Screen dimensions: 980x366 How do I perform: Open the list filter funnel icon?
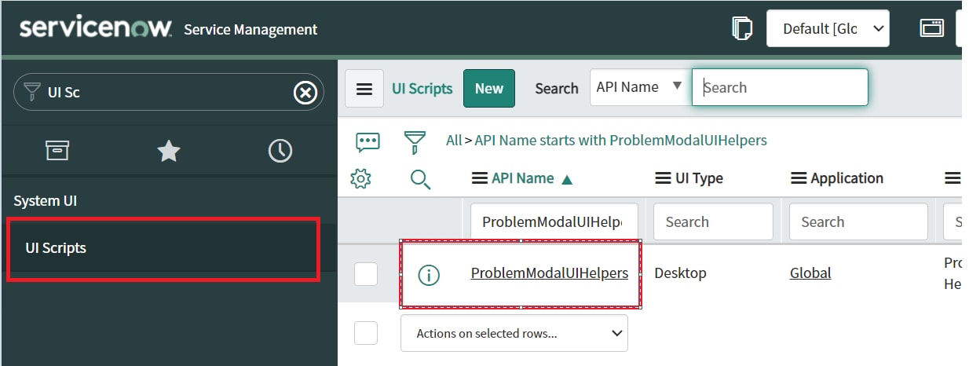pos(414,141)
